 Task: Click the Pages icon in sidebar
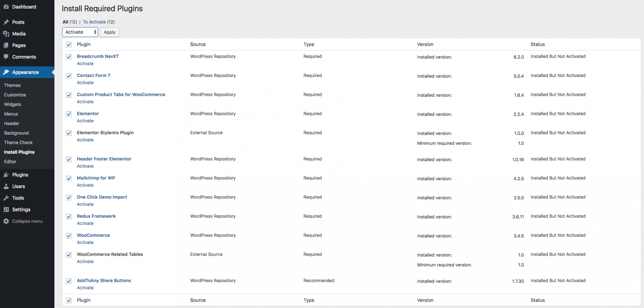(x=6, y=45)
